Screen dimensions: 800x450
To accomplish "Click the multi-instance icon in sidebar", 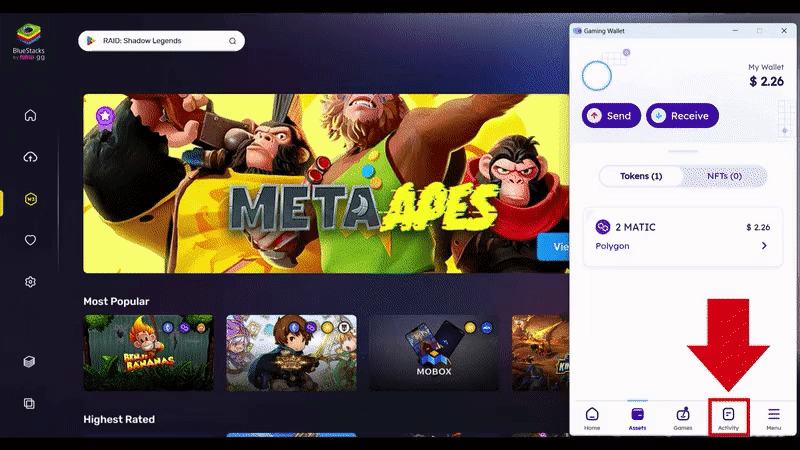I will tap(30, 403).
